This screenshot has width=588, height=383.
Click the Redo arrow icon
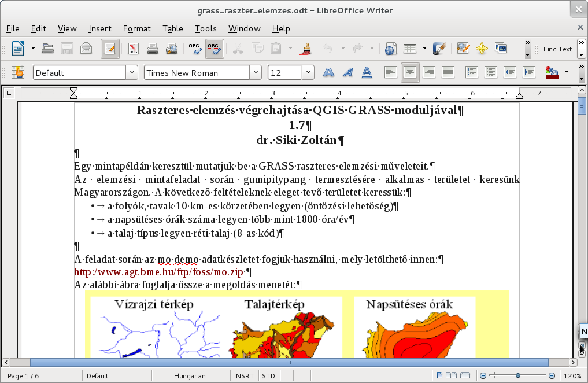point(357,49)
